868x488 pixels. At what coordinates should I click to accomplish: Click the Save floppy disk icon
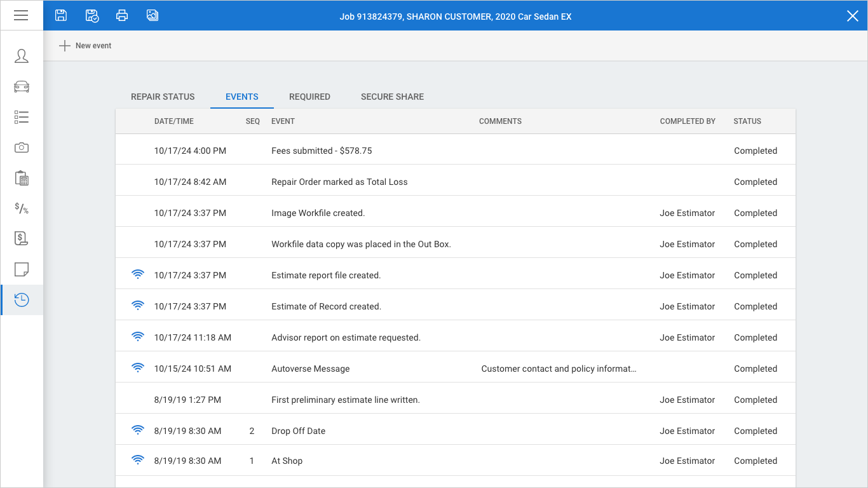(61, 16)
